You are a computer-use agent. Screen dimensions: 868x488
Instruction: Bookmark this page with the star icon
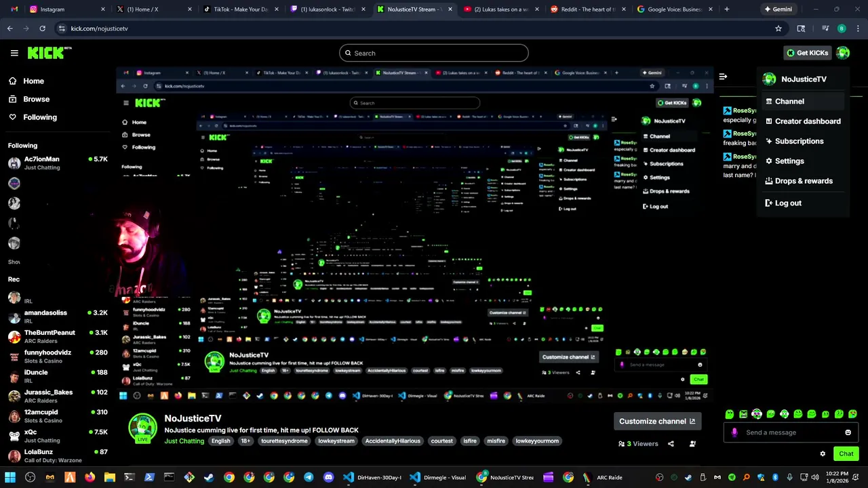(x=778, y=28)
